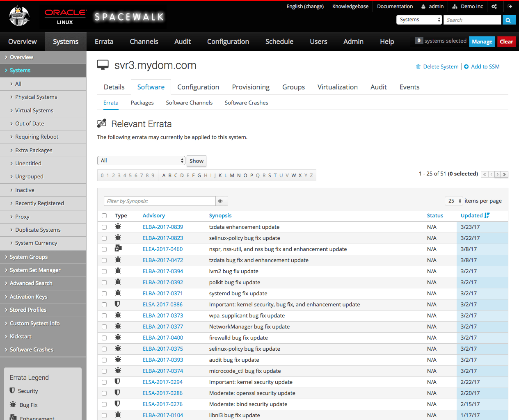Click the Relevant Errata bandage icon
The image size is (519, 420).
click(x=102, y=123)
